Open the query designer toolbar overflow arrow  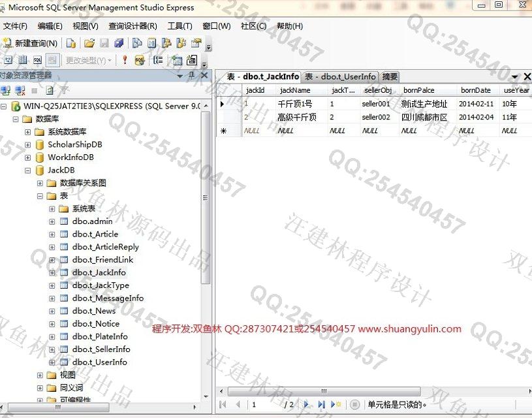(204, 64)
